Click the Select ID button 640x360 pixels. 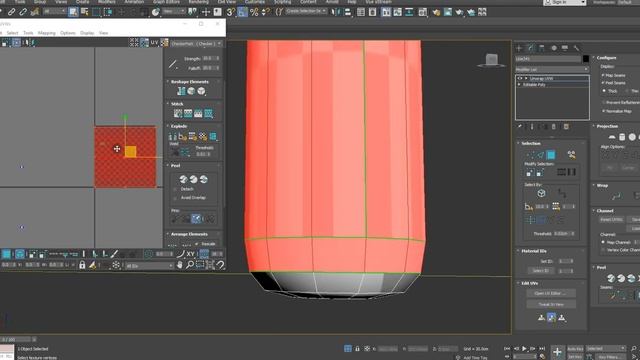coord(540,271)
